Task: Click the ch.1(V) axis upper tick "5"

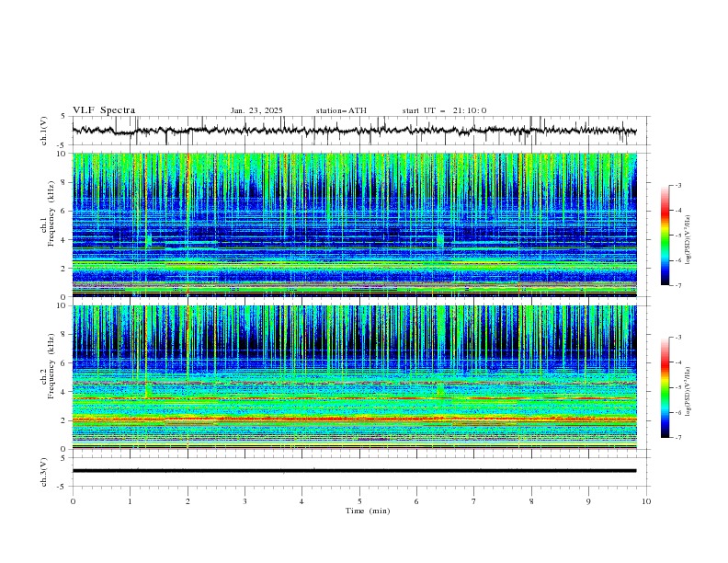Action: pyautogui.click(x=64, y=117)
